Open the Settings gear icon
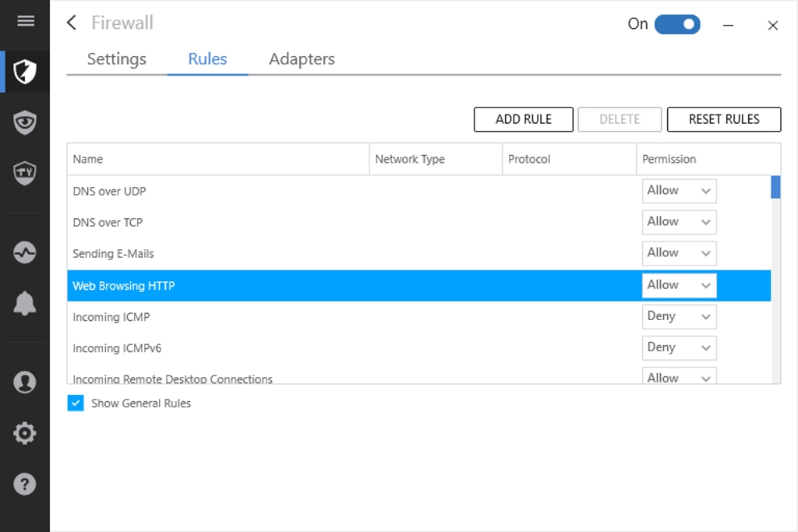 [26, 433]
